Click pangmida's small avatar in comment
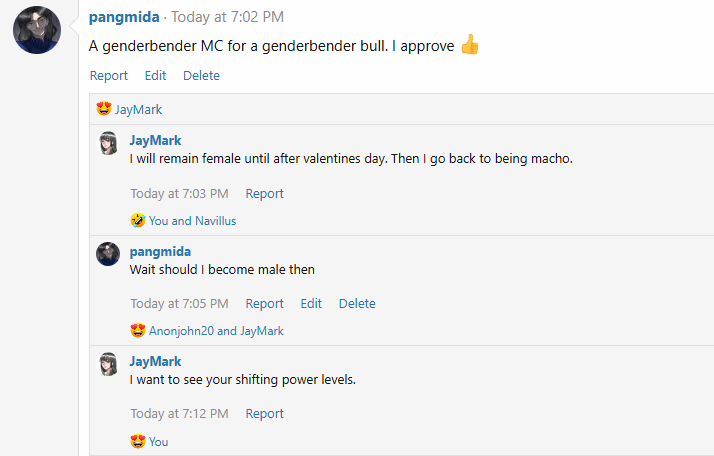The width and height of the screenshot is (714, 456). 108,254
